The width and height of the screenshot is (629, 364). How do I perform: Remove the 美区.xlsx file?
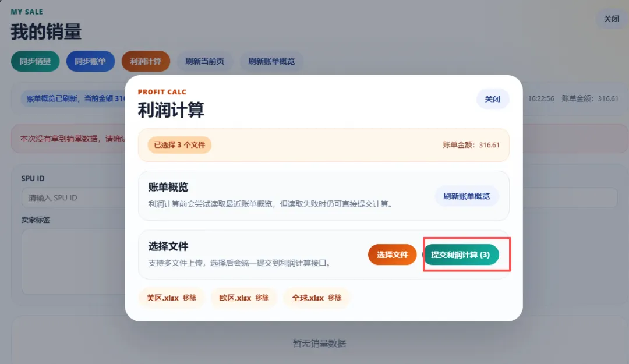point(189,298)
